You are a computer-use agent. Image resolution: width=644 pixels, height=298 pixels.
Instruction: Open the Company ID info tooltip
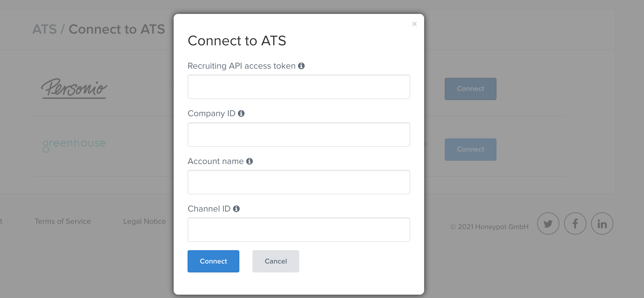[x=241, y=113]
